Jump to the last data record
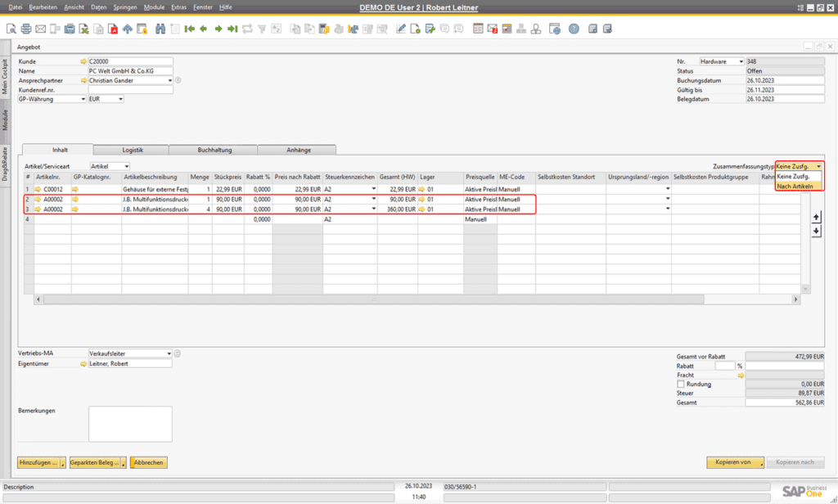 [x=232, y=29]
